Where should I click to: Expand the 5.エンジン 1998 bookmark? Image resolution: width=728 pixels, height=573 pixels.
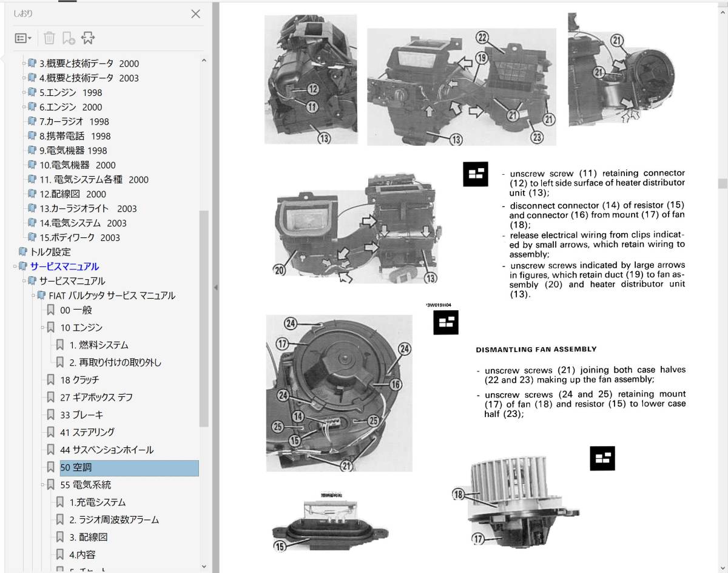tap(24, 92)
